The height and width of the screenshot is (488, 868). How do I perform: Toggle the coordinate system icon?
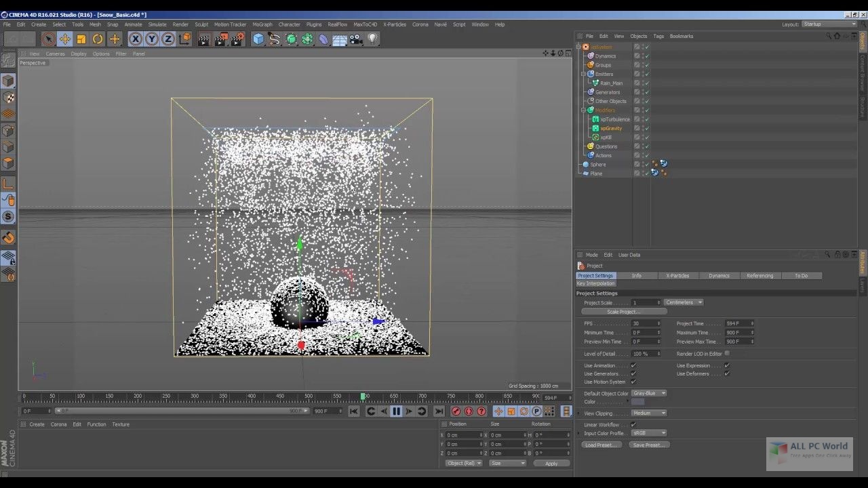point(184,39)
